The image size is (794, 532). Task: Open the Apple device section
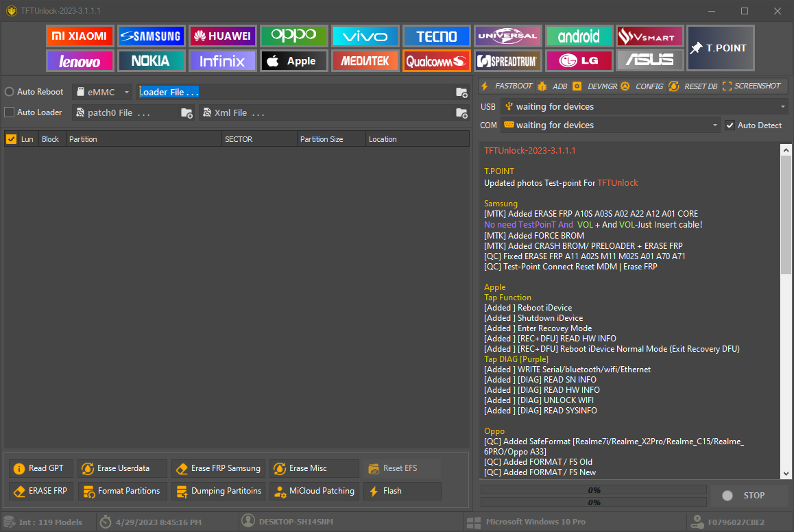coord(293,61)
